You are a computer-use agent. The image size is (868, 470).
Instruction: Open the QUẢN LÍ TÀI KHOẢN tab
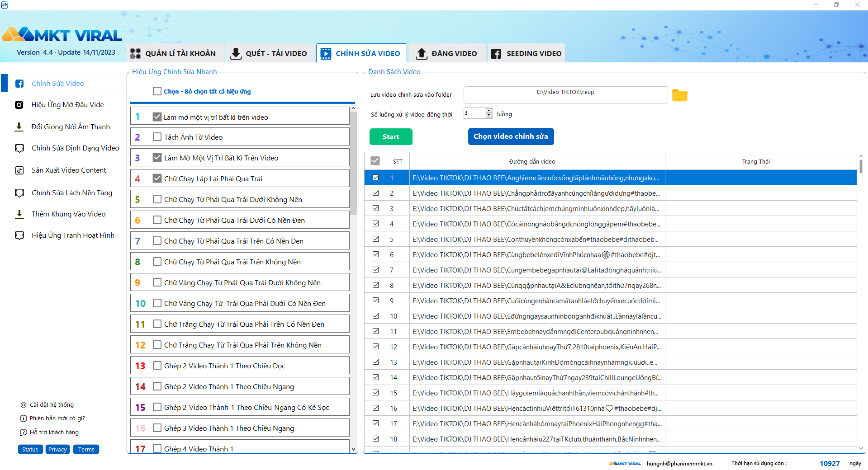point(175,53)
